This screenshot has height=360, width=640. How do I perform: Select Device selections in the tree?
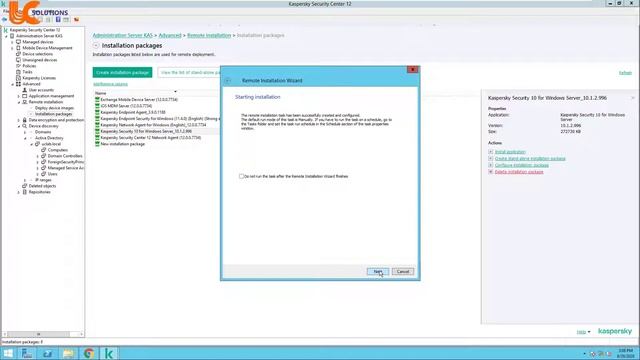[x=38, y=54]
